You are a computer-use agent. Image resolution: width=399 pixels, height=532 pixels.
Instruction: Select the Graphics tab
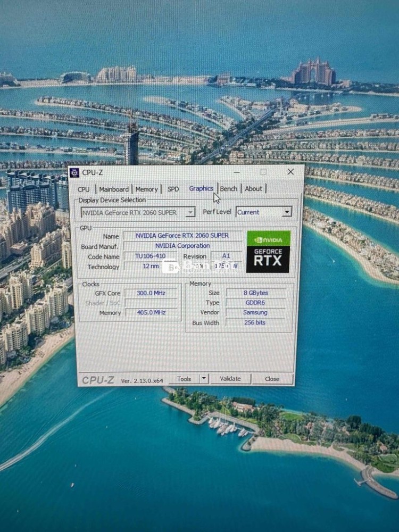201,188
